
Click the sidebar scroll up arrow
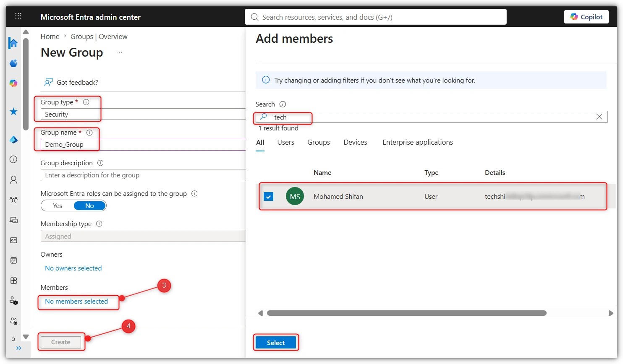click(26, 32)
